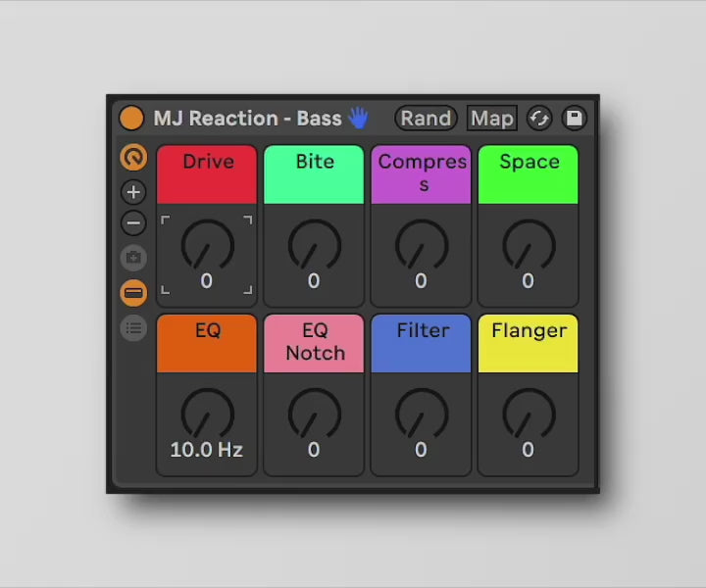Click the macro variations camera icon
The image size is (706, 588).
pyautogui.click(x=133, y=258)
